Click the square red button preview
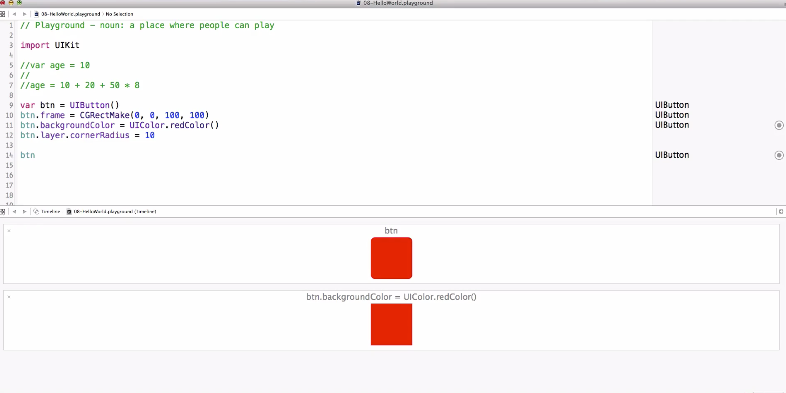Screen dimensions: 786x393 point(391,324)
